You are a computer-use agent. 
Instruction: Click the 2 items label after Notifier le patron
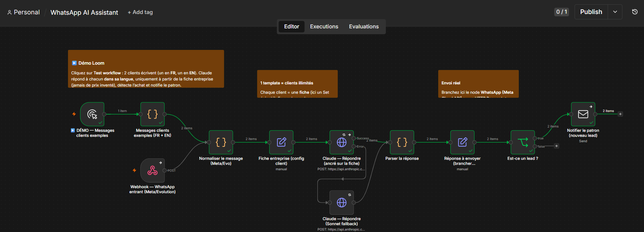608,111
